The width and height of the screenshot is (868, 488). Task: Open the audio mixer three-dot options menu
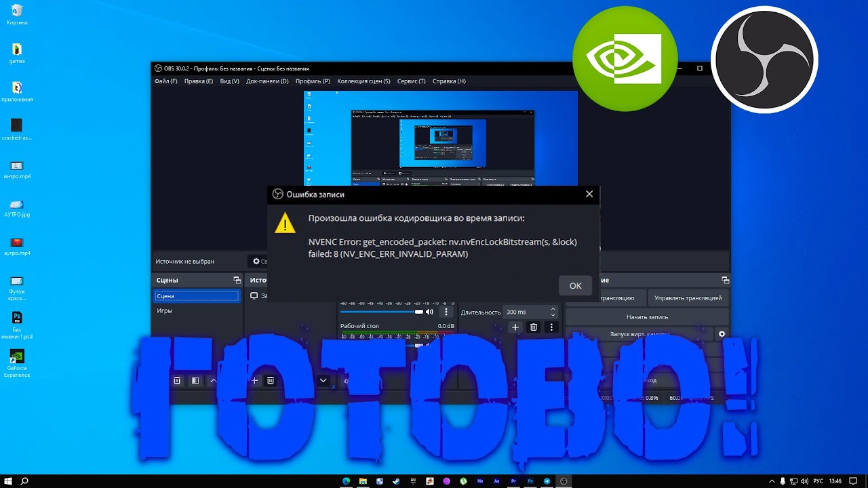tap(446, 312)
